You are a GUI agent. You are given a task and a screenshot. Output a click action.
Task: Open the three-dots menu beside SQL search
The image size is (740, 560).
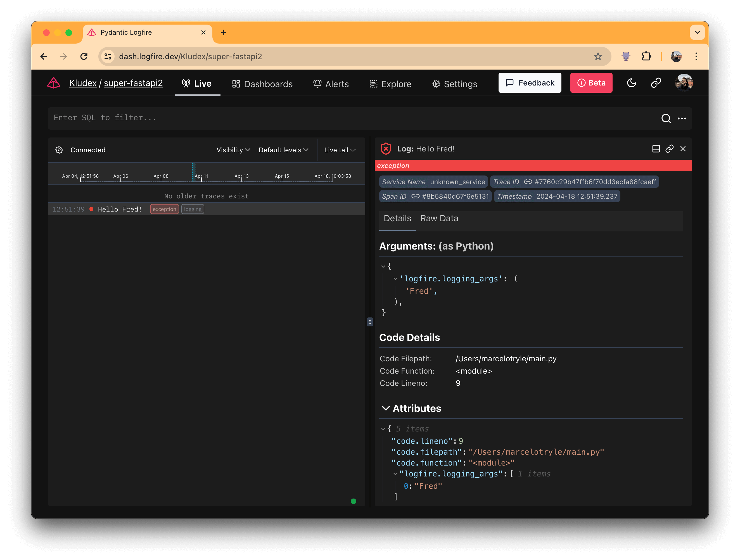682,118
